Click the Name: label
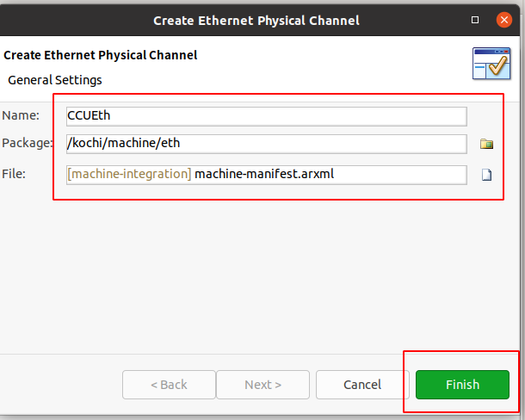This screenshot has width=525, height=420. click(x=21, y=115)
